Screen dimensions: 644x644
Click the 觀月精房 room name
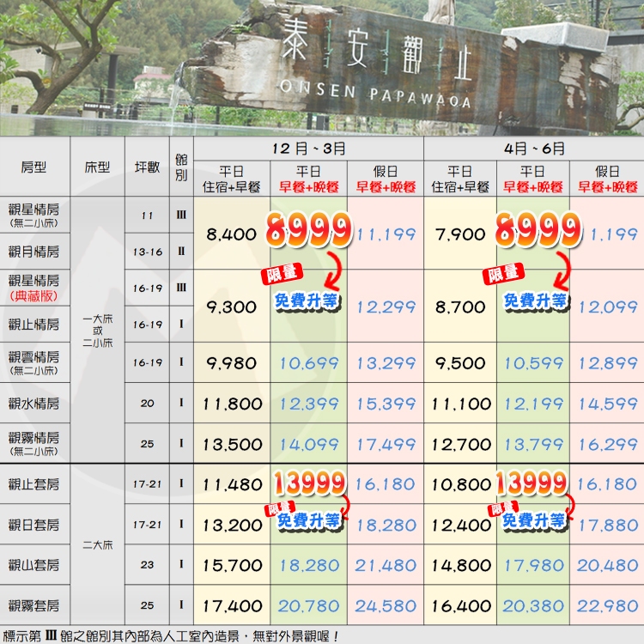point(33,252)
